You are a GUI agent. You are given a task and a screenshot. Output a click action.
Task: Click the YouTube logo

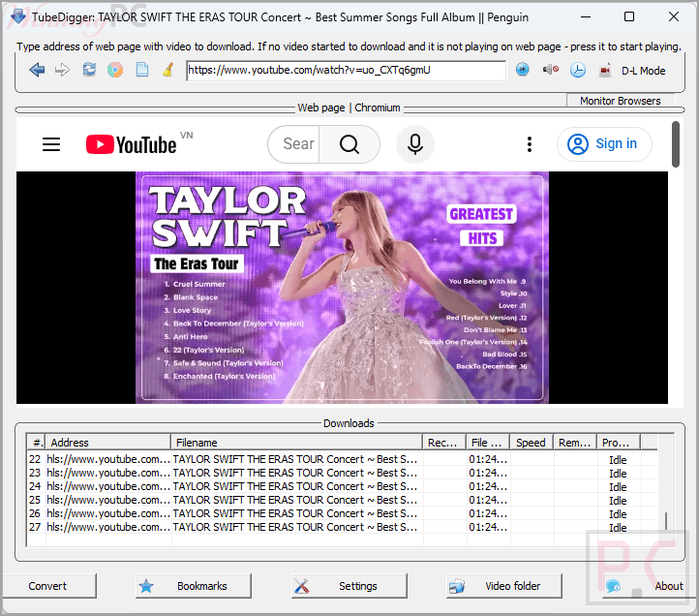pyautogui.click(x=131, y=144)
